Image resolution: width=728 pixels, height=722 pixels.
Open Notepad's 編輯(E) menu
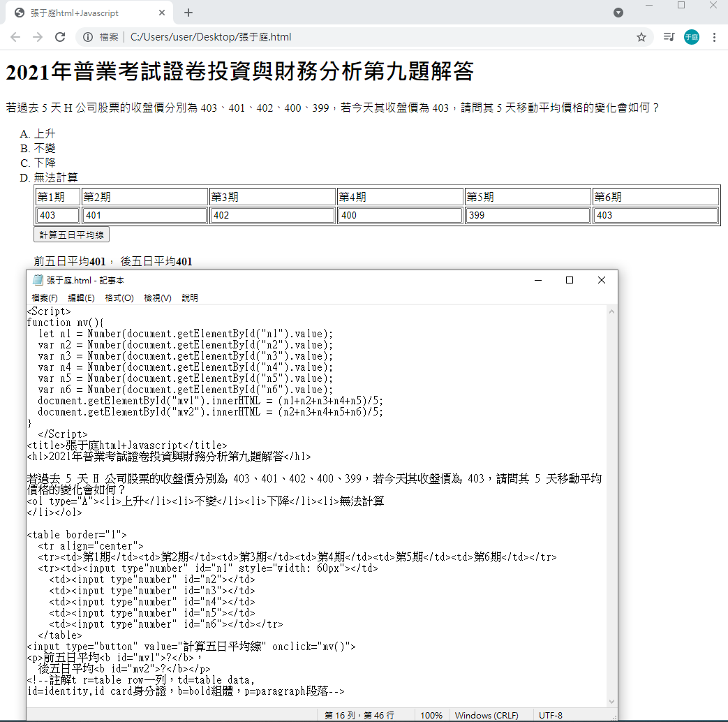(81, 298)
